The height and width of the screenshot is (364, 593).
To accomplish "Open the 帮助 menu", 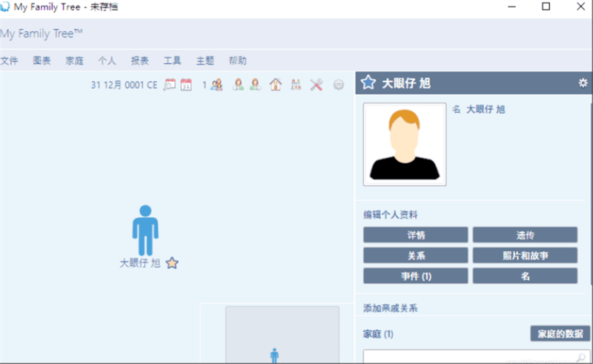I will point(237,61).
